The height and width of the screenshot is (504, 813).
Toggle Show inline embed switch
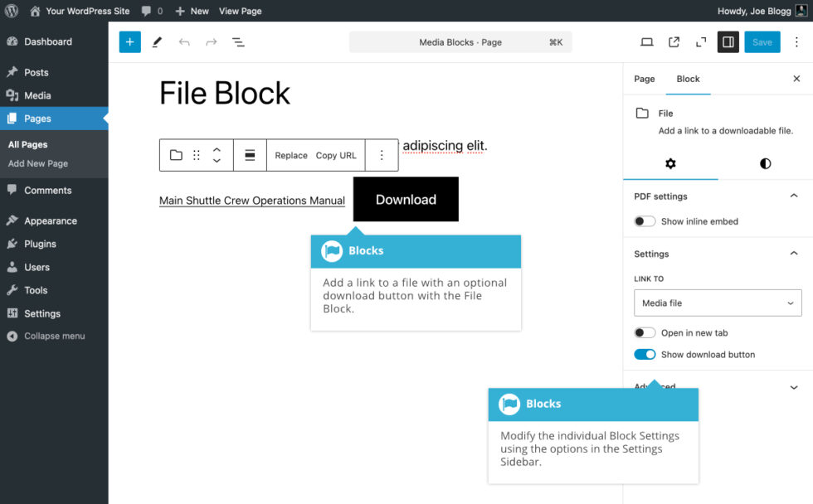(645, 221)
